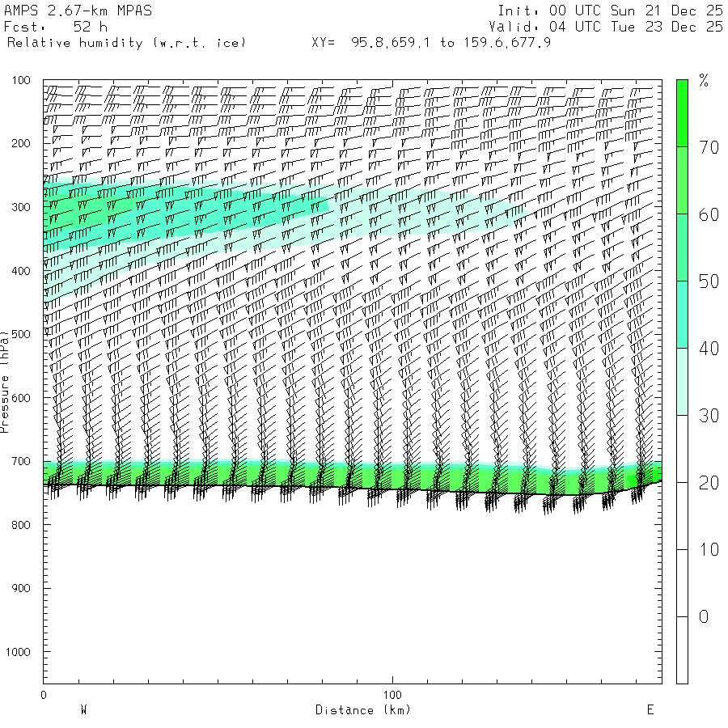Click the colorbar label 50
Image resolution: width=728 pixels, height=728 pixels.
pos(709,281)
